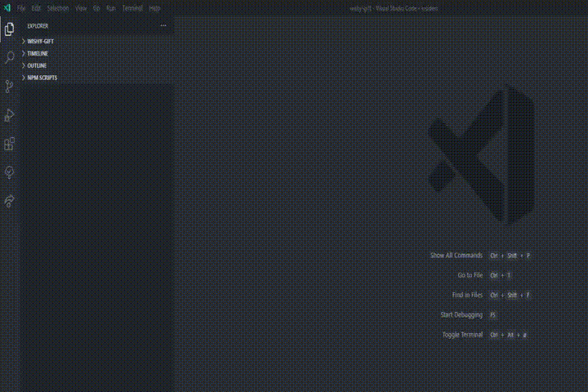Open the Run menu
Screen dimensions: 588x392
click(x=111, y=8)
